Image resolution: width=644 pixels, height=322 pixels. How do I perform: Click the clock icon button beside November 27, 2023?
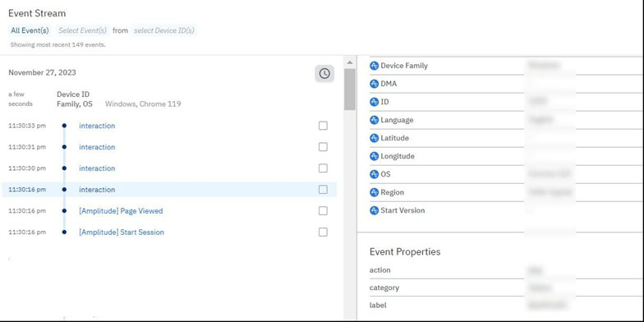coord(324,74)
